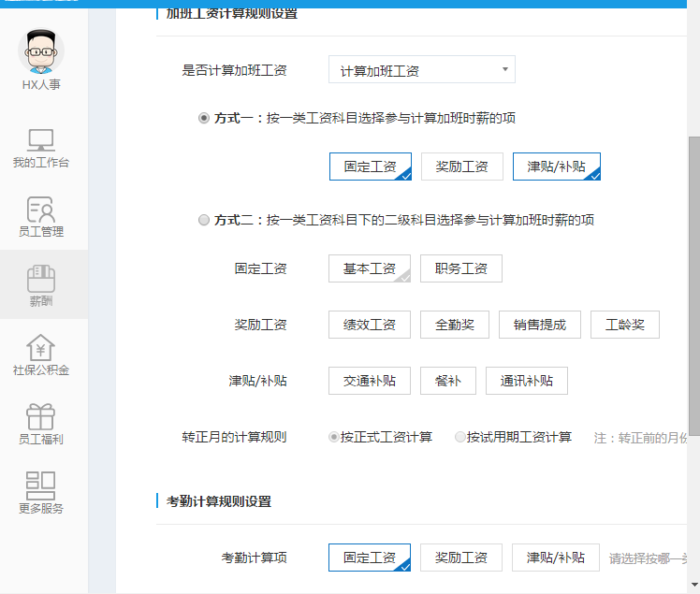The height and width of the screenshot is (594, 700).
Task: Open 社保公积金 sidebar section
Action: click(41, 355)
